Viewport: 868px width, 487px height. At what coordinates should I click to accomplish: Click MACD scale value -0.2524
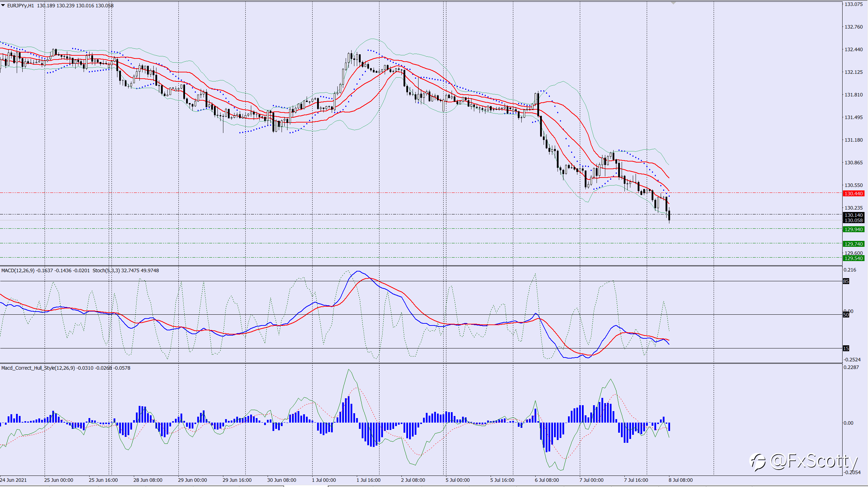852,360
